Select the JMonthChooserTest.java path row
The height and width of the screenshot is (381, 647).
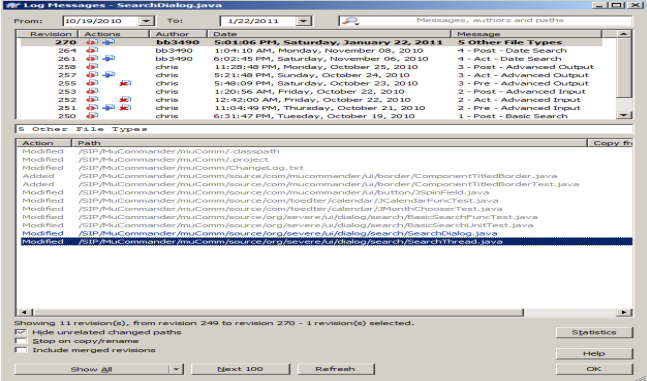click(326, 209)
